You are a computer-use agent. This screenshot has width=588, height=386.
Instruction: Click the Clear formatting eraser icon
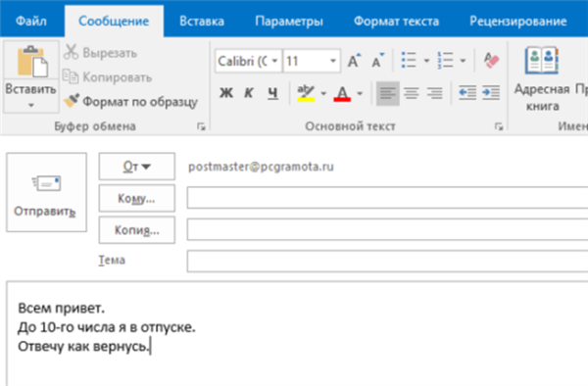click(x=491, y=61)
